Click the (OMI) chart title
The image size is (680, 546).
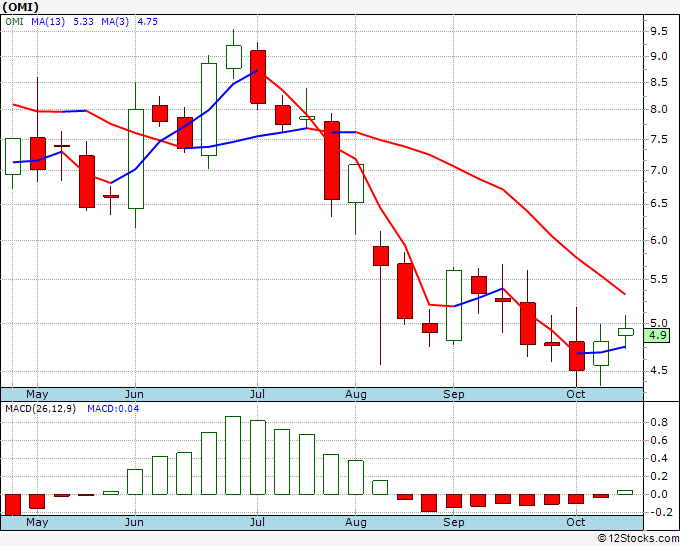[20, 7]
